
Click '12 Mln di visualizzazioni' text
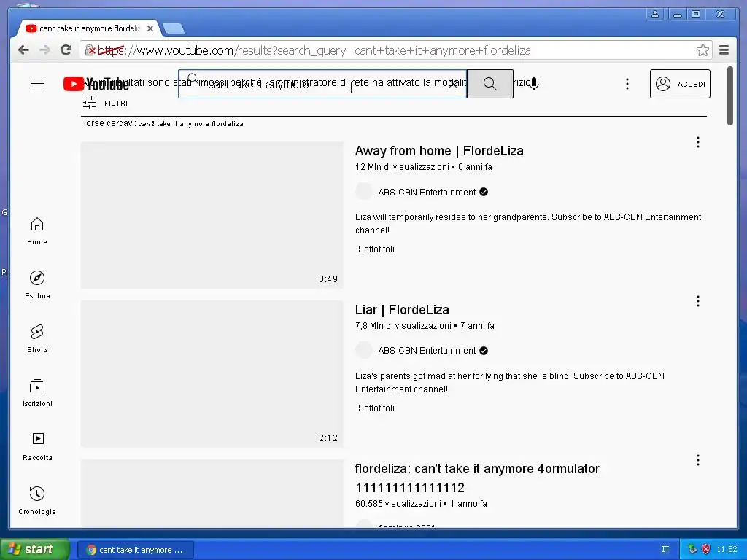[x=402, y=167]
